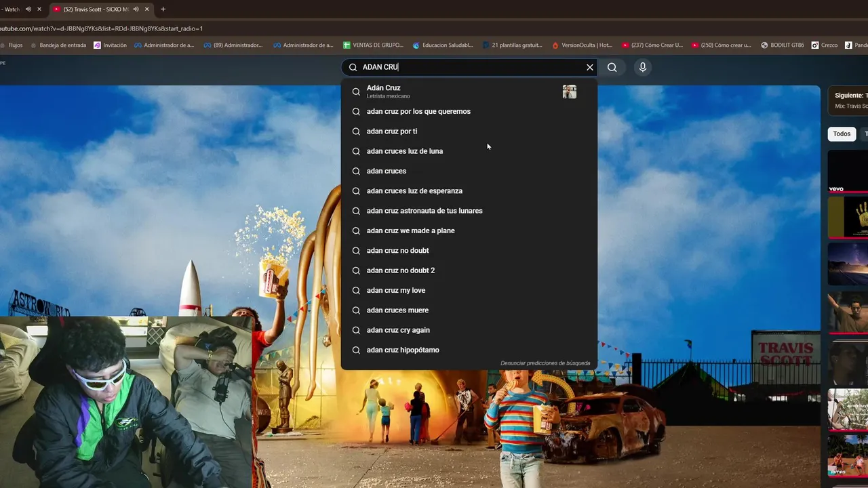Open the (250) Cómo crear YouTube bookmark
The image size is (868, 488).
pyautogui.click(x=722, y=45)
